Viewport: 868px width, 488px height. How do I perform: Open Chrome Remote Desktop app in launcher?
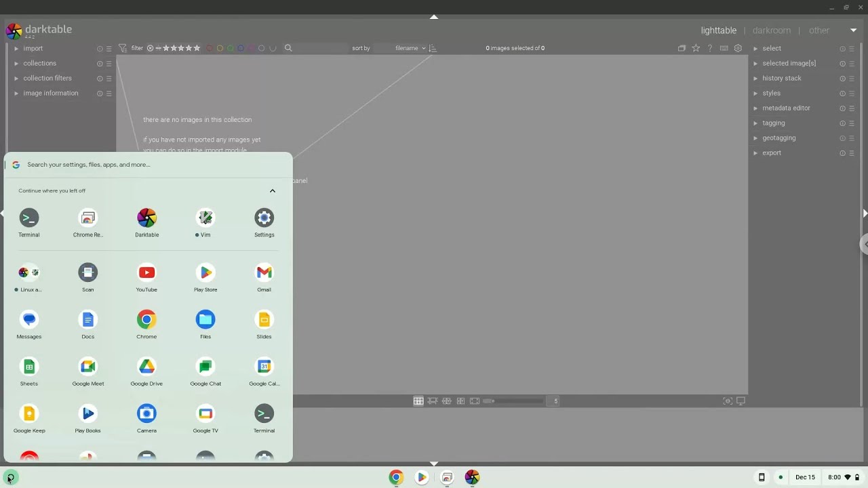coord(87,223)
